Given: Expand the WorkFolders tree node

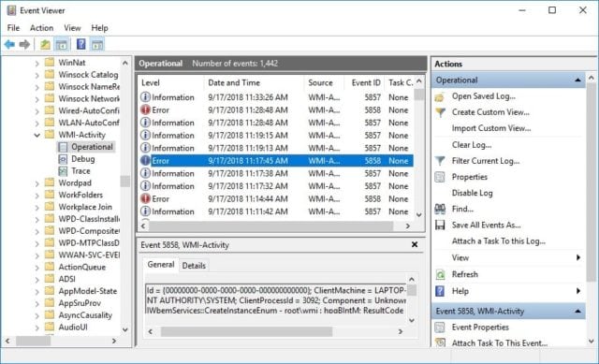Looking at the screenshot, I should 37,196.
